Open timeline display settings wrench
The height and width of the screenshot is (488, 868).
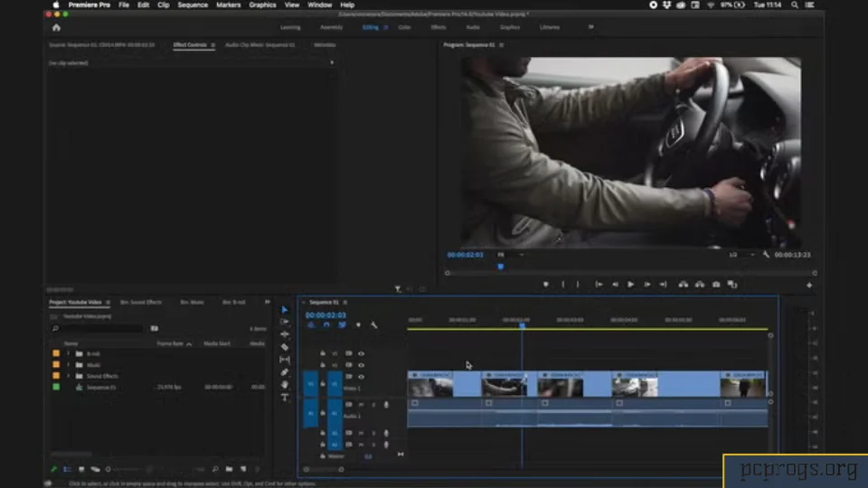coord(373,325)
